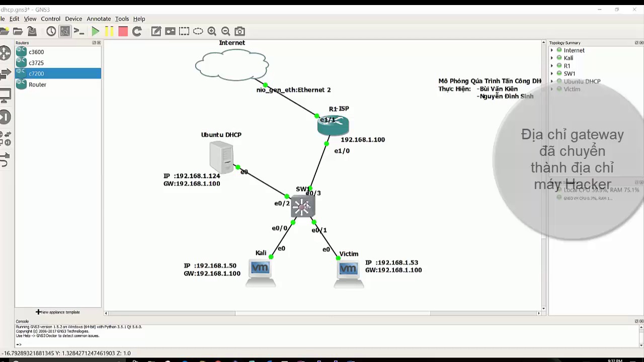Viewport: 644px width, 362px height.
Task: Open the View menu
Action: click(x=30, y=19)
